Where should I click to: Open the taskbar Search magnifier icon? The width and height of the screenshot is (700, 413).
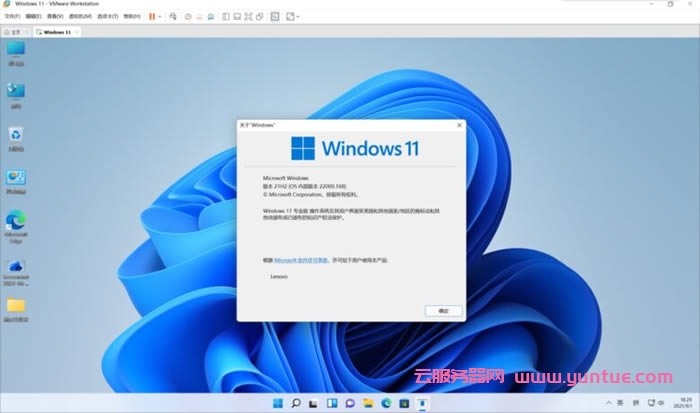(x=296, y=405)
